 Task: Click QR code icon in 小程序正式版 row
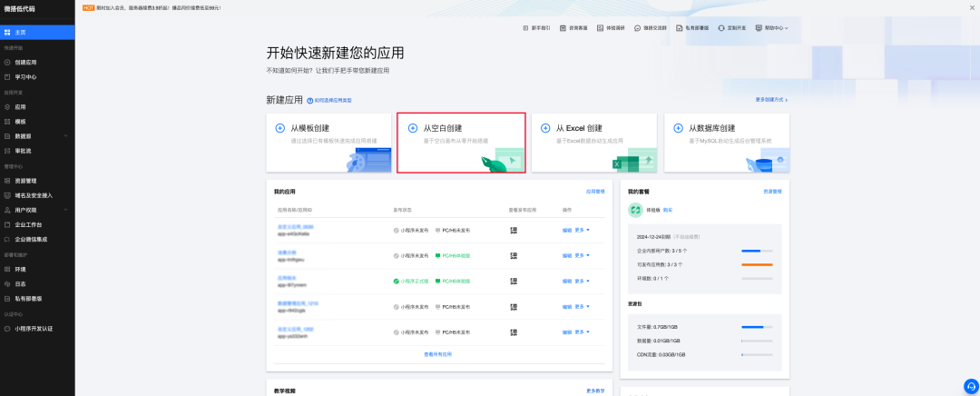click(514, 281)
